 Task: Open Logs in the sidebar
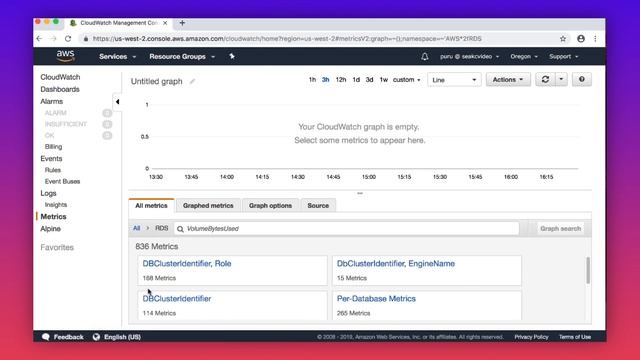48,193
